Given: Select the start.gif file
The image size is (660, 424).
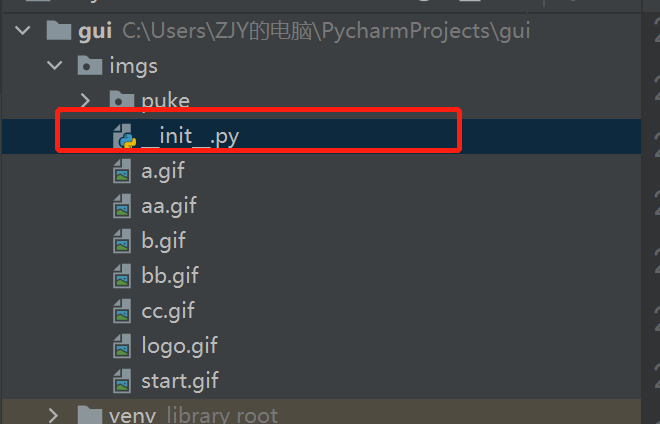Looking at the screenshot, I should [x=180, y=381].
